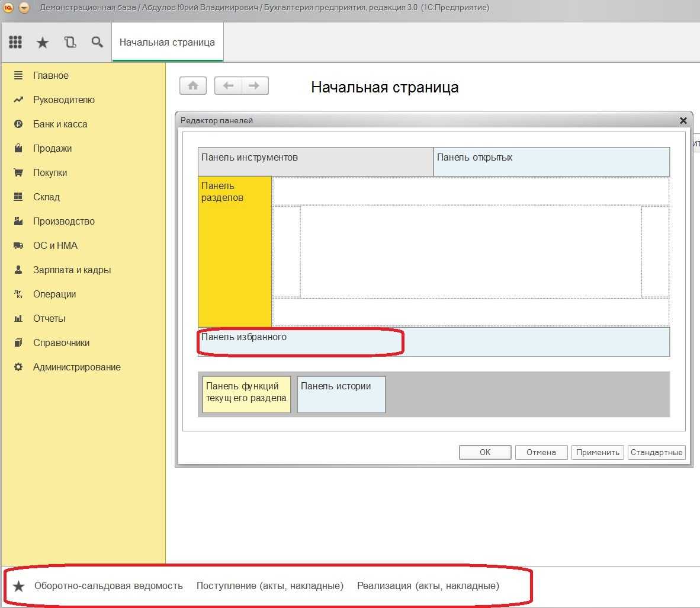
Task: Open the title bar dropdown arrow menu
Action: click(24, 8)
